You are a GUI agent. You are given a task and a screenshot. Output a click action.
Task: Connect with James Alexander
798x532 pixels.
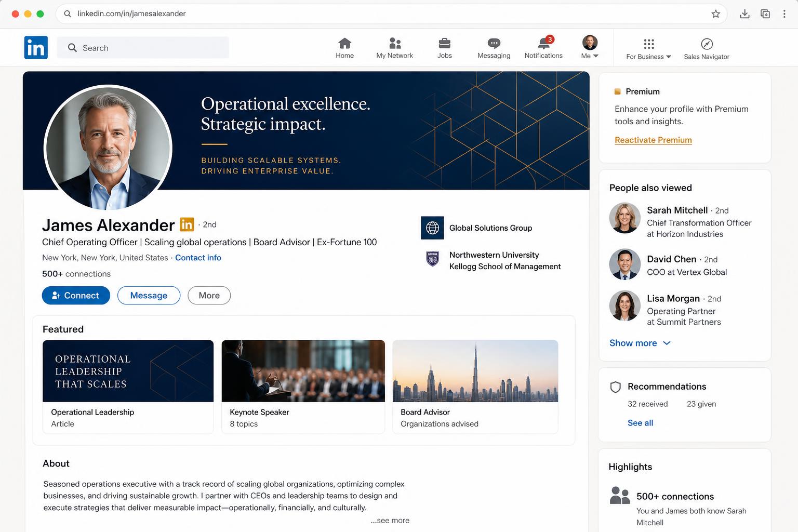76,295
